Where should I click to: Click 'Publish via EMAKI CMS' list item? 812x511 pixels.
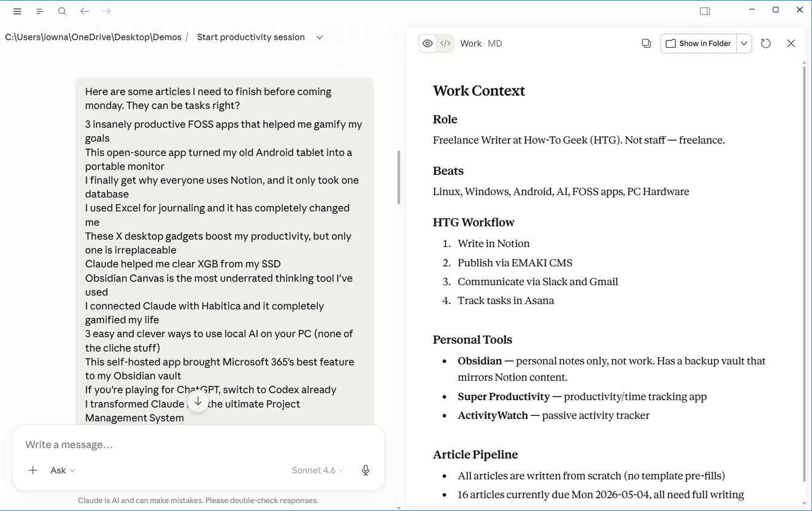[x=515, y=263]
